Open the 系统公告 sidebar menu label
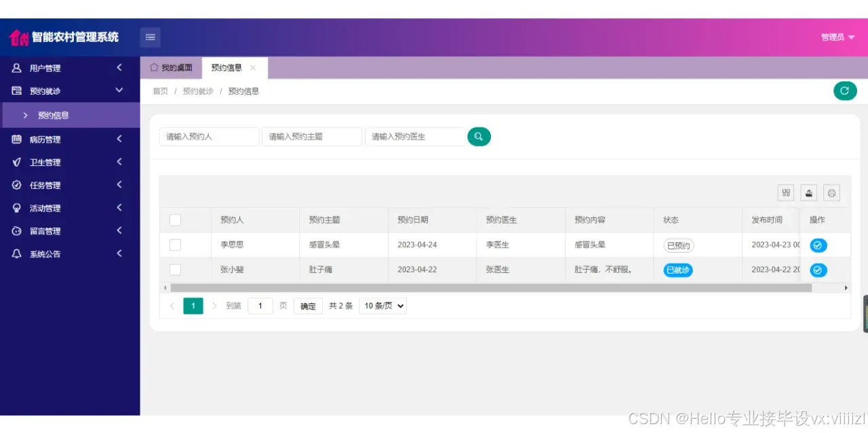 [45, 255]
